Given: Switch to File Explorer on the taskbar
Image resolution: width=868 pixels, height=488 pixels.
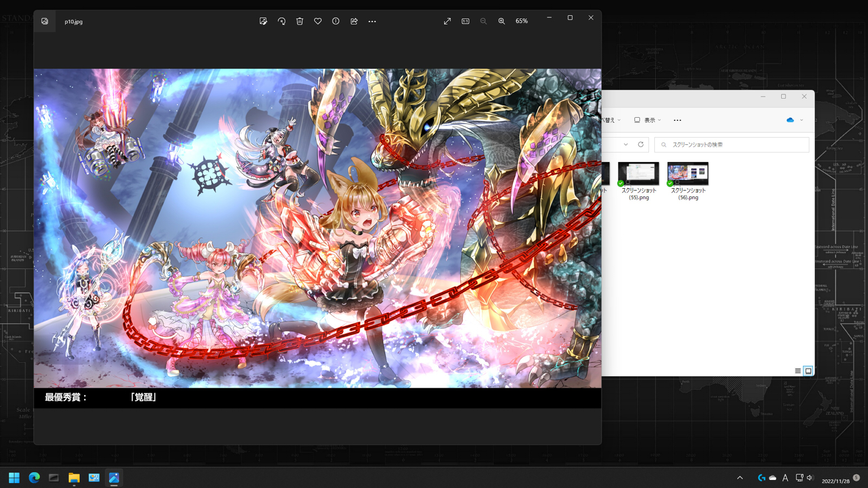Looking at the screenshot, I should tap(74, 478).
